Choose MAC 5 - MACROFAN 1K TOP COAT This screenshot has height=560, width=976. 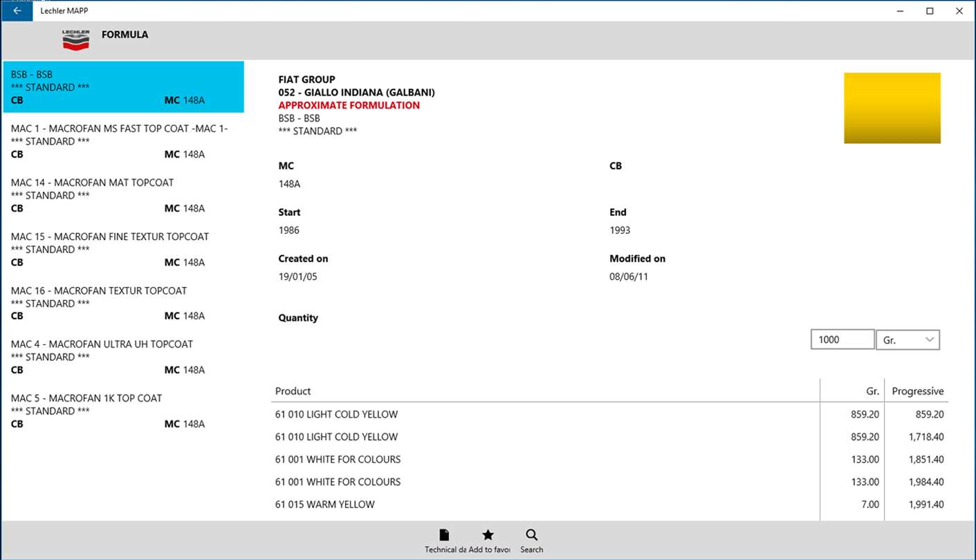pos(123,411)
